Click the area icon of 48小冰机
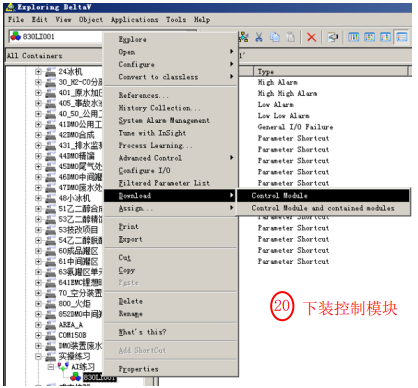 coord(50,198)
